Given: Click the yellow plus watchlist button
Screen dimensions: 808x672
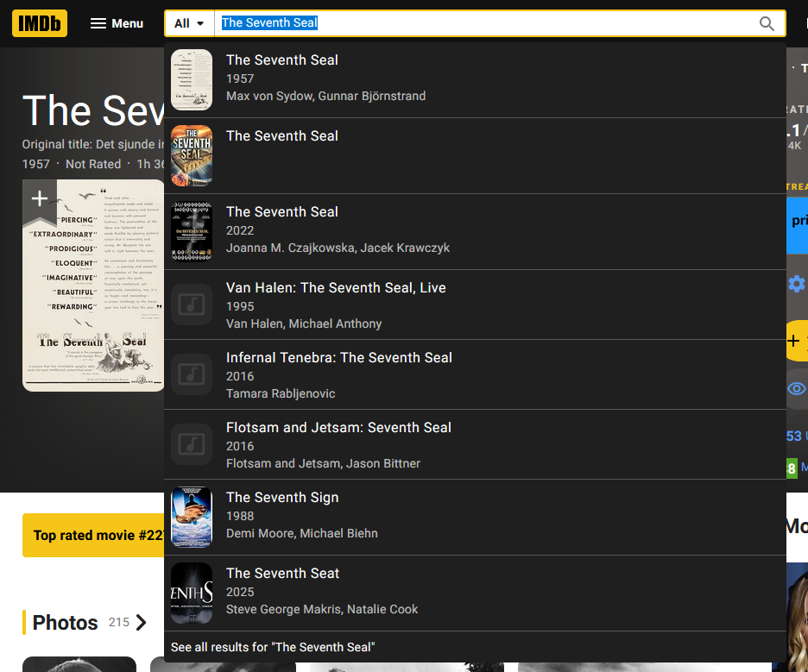Looking at the screenshot, I should tap(797, 341).
